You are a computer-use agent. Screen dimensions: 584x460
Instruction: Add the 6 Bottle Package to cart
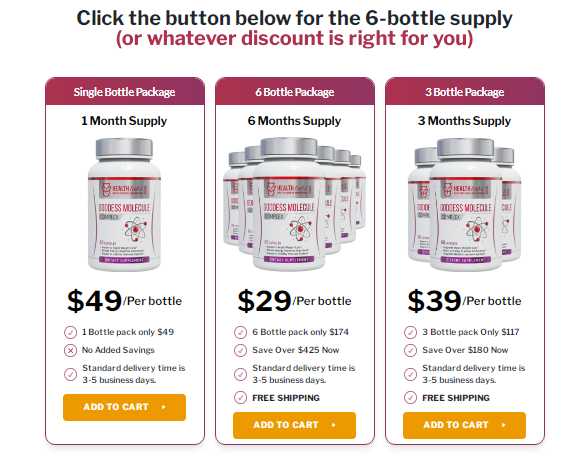(294, 425)
